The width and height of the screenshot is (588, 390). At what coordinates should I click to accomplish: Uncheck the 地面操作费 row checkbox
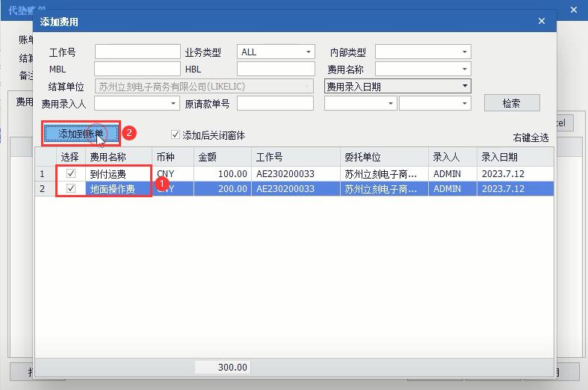(70, 188)
